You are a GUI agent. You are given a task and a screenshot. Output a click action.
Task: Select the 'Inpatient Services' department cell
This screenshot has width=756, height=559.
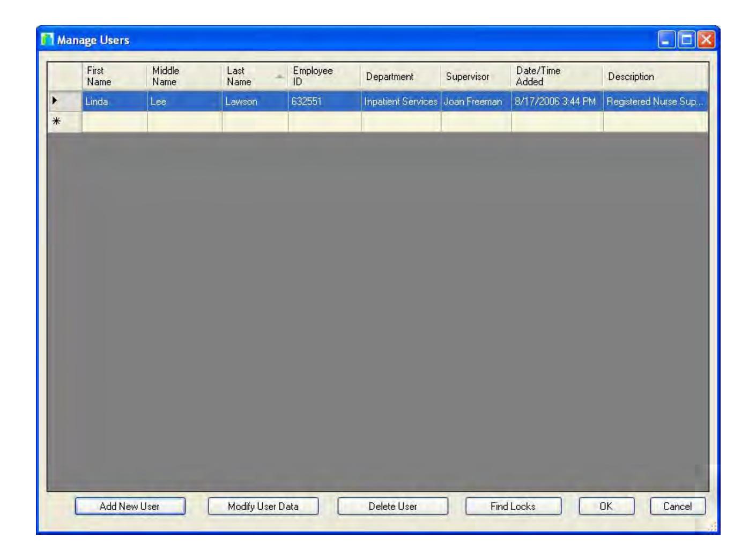pos(401,101)
